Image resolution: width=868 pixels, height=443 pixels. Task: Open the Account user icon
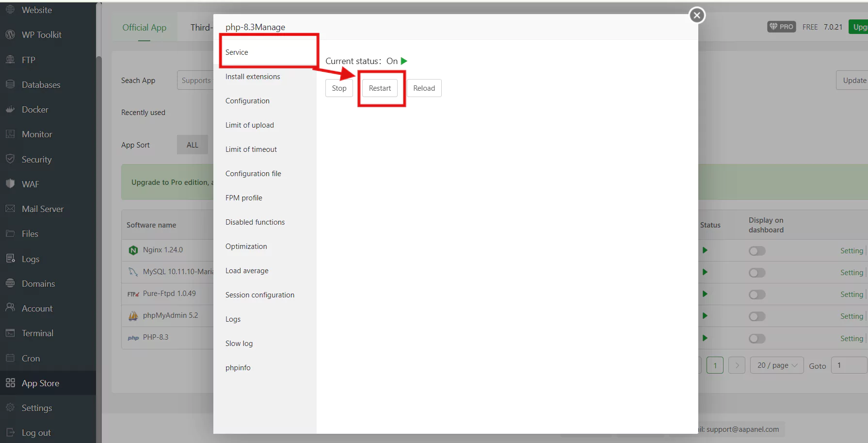click(10, 308)
